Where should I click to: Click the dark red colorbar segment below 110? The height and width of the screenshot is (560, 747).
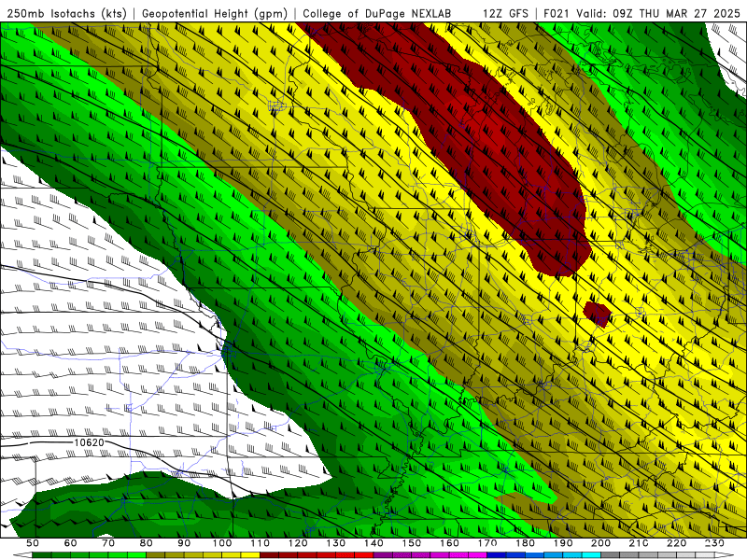(x=269, y=555)
